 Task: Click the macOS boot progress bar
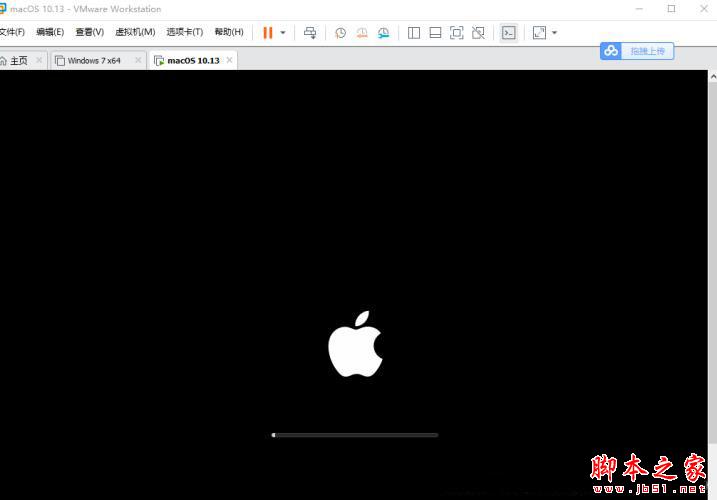pyautogui.click(x=355, y=435)
